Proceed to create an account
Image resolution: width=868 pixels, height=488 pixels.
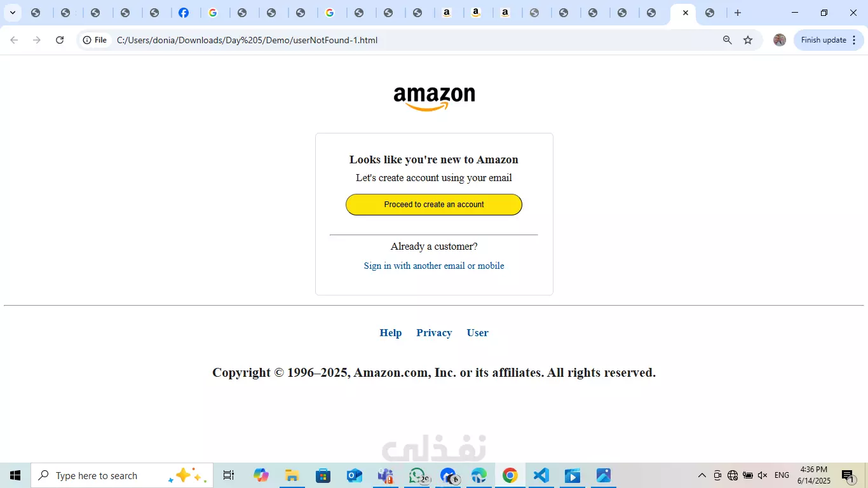click(434, 205)
